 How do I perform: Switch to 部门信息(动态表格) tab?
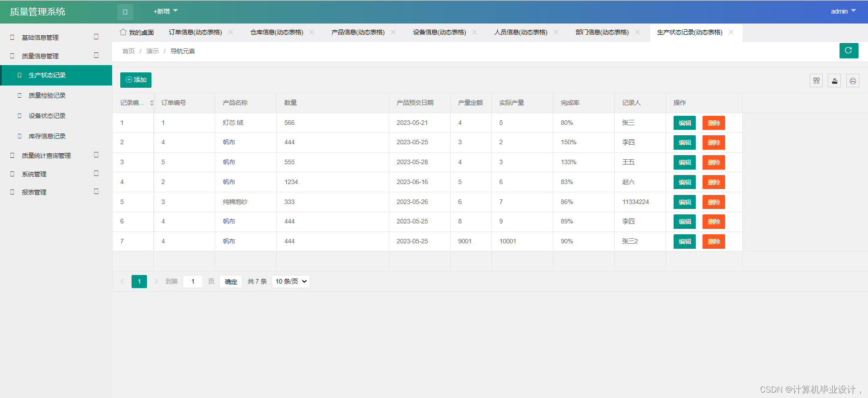coord(602,32)
